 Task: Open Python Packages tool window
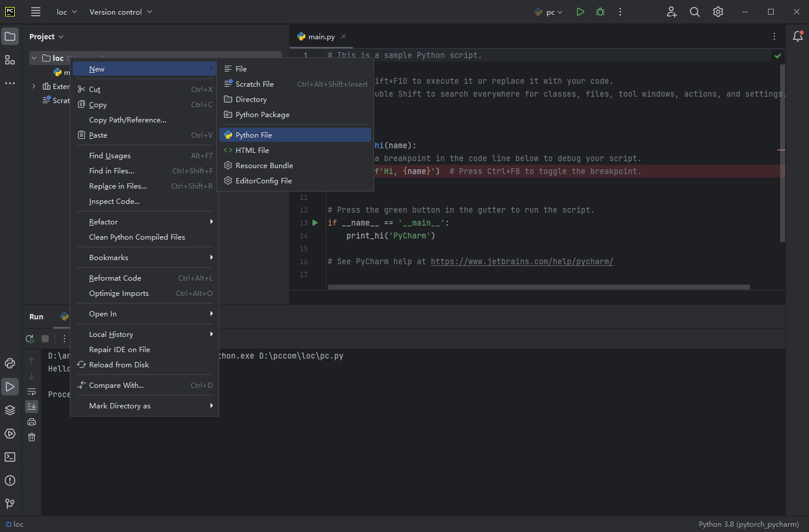tap(10, 363)
